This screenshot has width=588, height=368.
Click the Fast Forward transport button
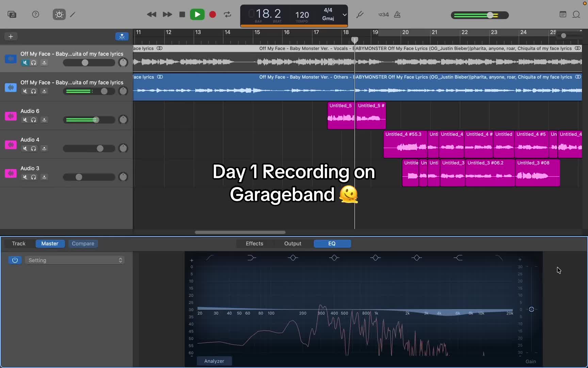click(x=167, y=14)
